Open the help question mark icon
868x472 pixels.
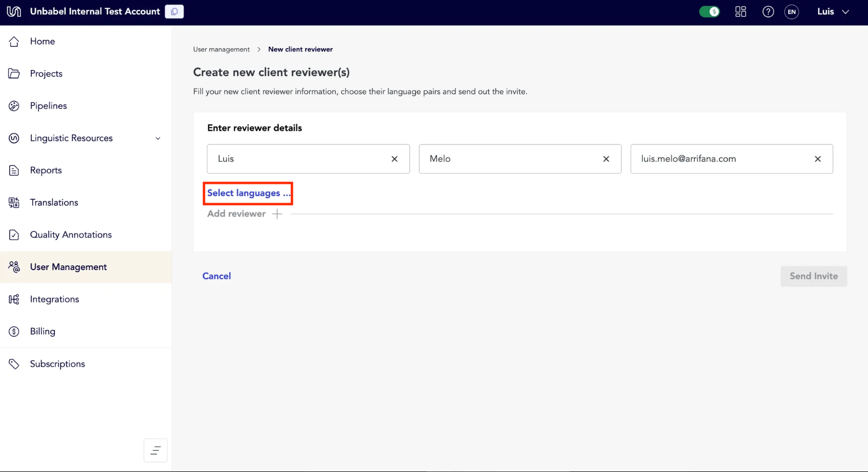tap(768, 11)
